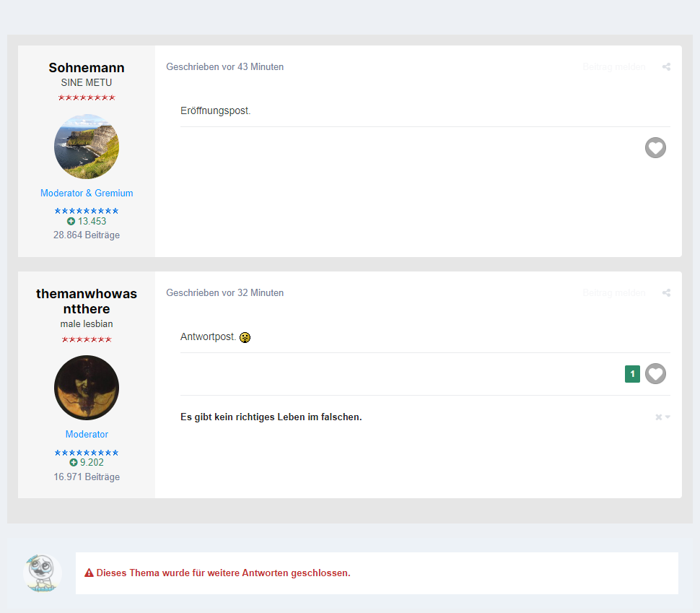This screenshot has width=700, height=613.
Task: Open themanwhowasntthere username profile link
Action: pyautogui.click(x=87, y=301)
